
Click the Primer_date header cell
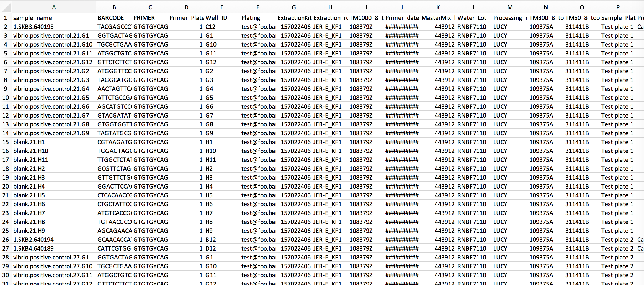(402, 18)
